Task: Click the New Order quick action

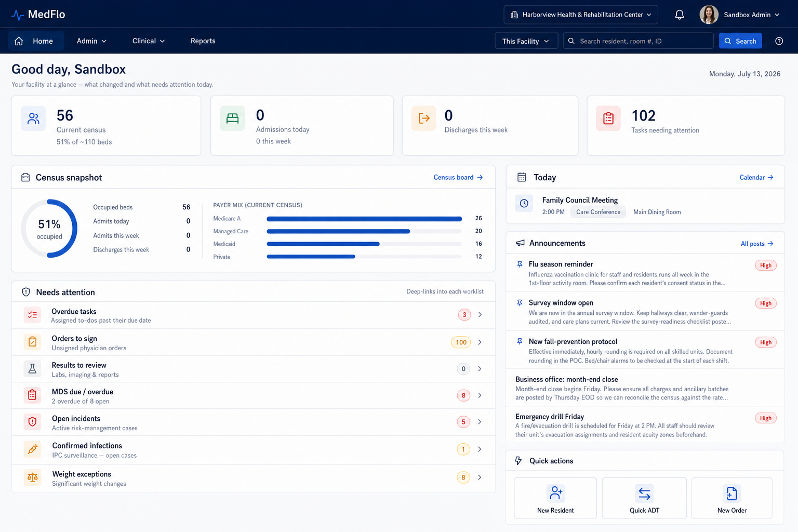Action: click(731, 498)
